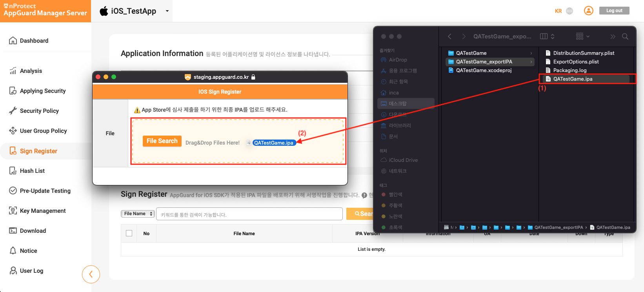Viewport: 644px width, 292px height.
Task: Open the user account profile icon
Action: [588, 11]
